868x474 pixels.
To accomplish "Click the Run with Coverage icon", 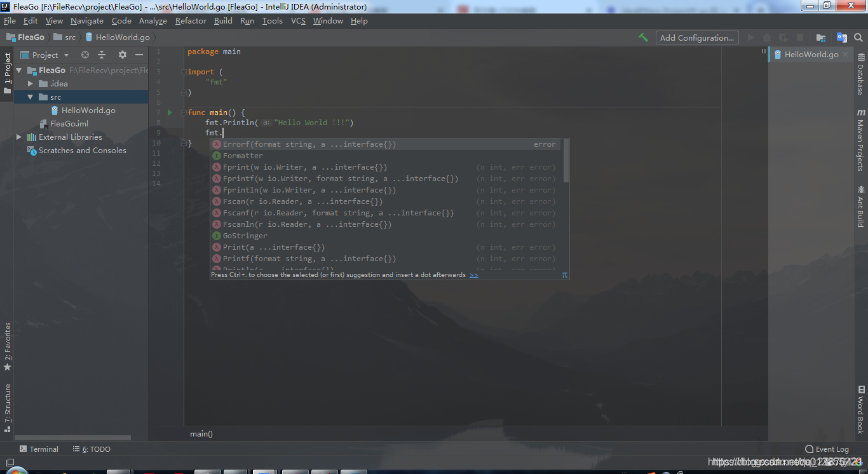I will 783,37.
